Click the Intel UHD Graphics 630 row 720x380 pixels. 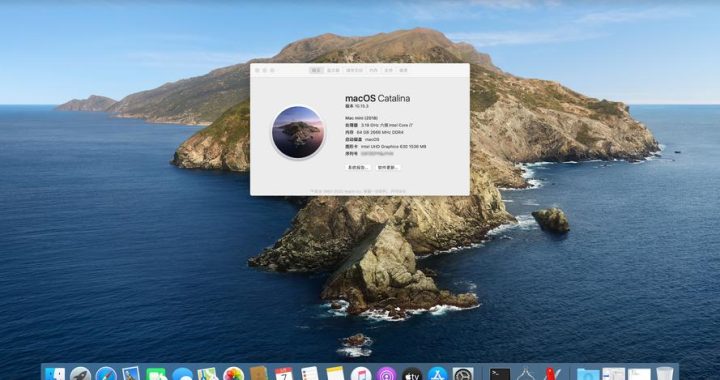point(386,146)
